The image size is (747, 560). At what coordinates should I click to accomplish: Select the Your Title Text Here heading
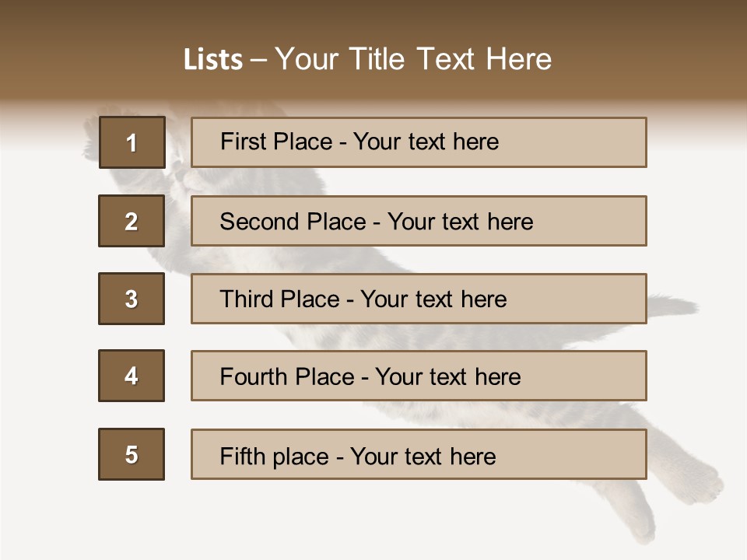click(413, 59)
